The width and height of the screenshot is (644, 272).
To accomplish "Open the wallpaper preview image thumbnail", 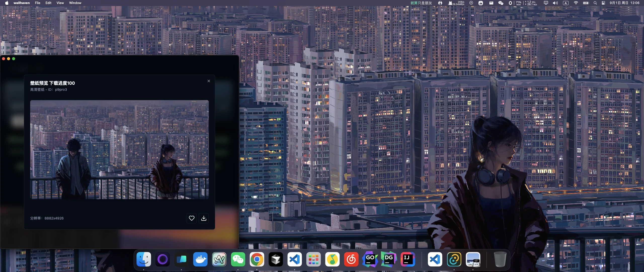I will [x=119, y=150].
